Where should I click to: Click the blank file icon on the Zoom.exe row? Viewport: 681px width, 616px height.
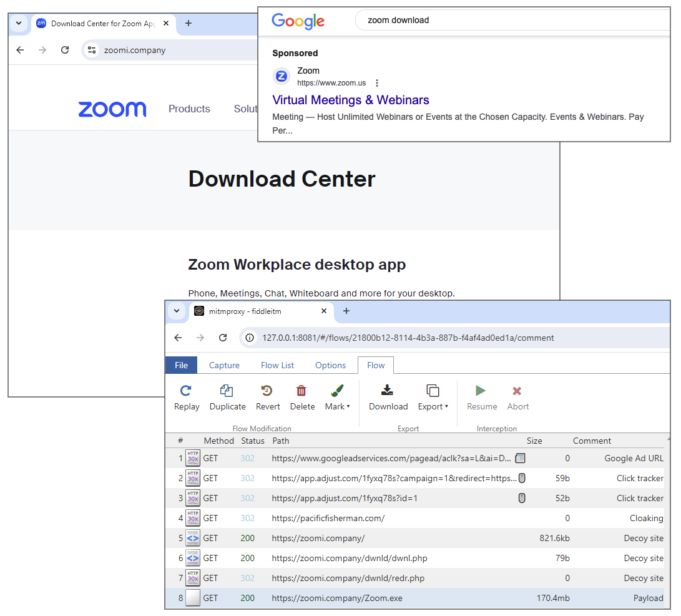193,598
